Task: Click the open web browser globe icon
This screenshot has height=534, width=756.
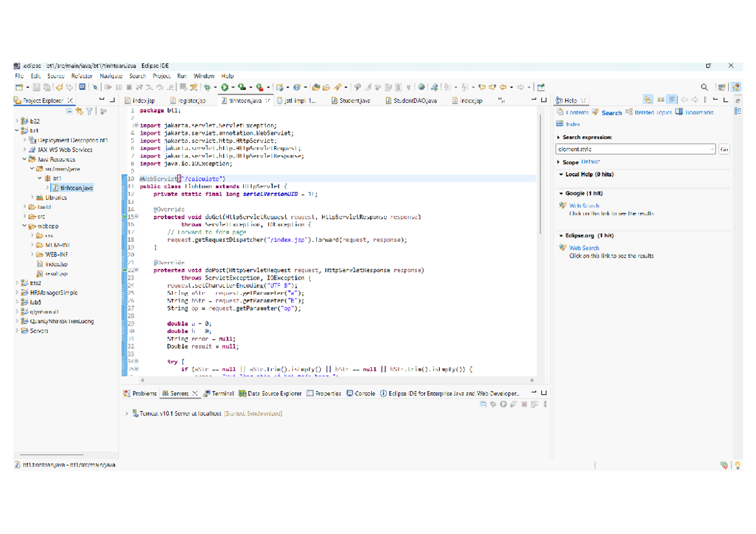Action: [421, 88]
